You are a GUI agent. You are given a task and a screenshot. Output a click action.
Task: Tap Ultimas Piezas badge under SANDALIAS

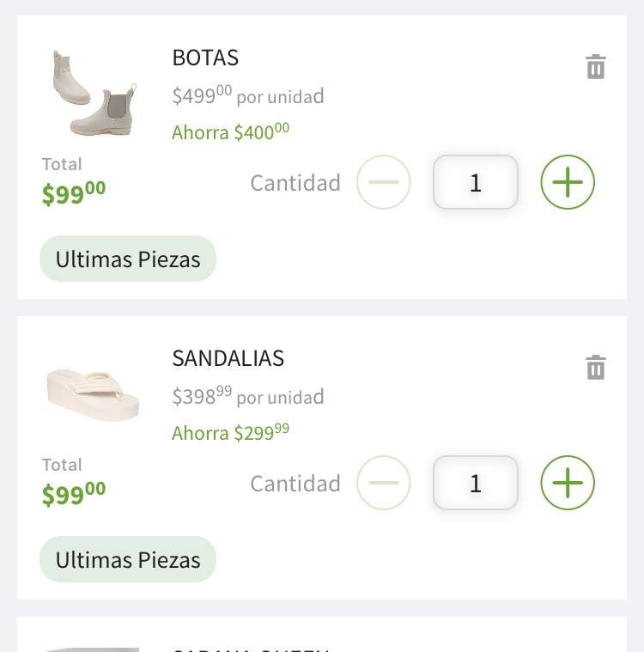point(128,559)
